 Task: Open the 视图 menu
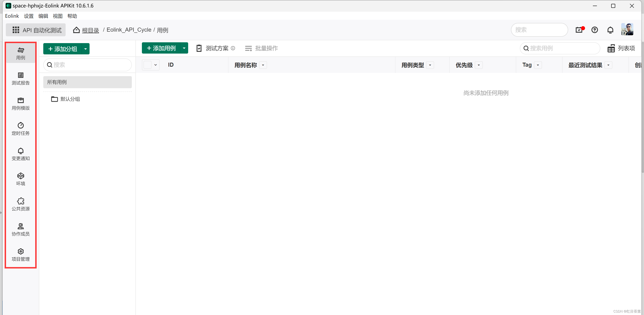pyautogui.click(x=58, y=16)
